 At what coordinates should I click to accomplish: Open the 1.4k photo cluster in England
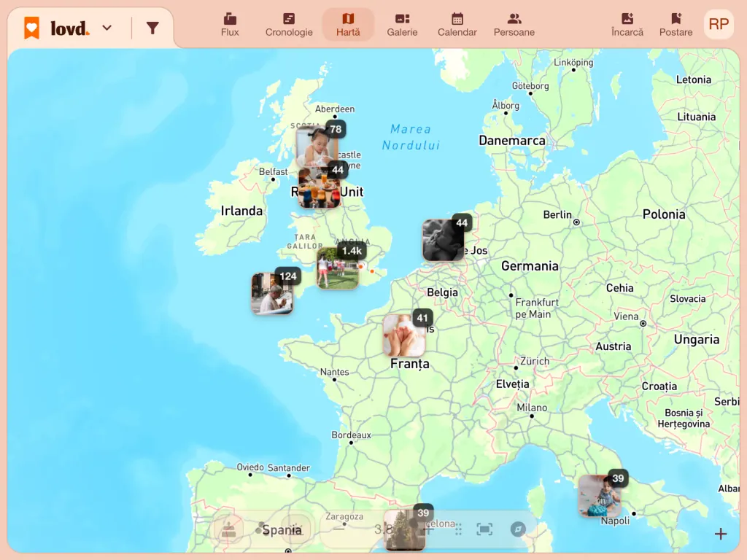[338, 268]
